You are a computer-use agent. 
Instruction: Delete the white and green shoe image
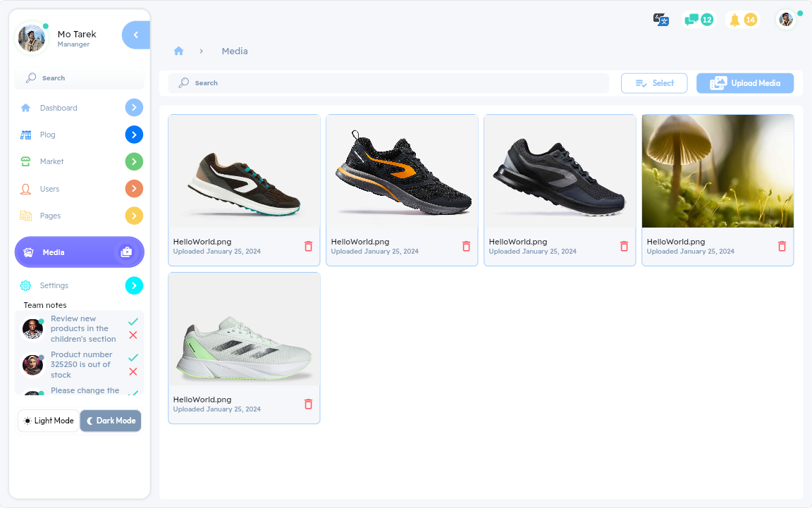308,404
